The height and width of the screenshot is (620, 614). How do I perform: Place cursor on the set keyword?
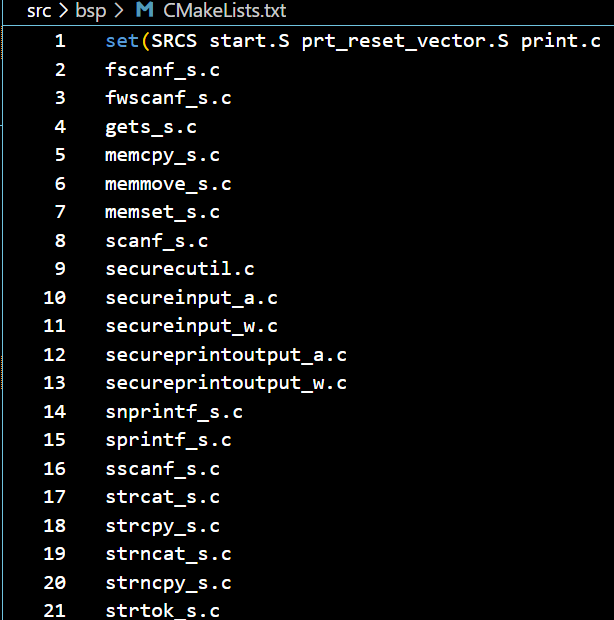122,41
